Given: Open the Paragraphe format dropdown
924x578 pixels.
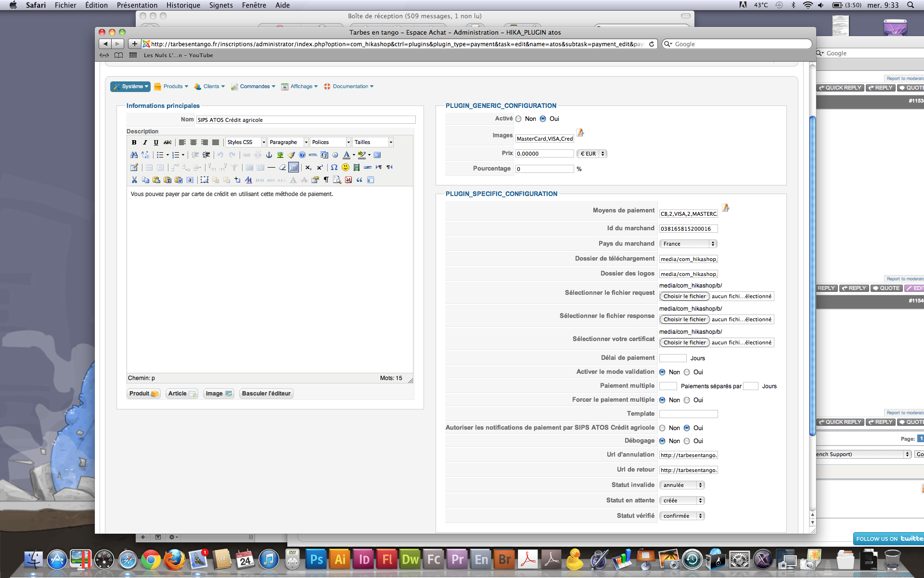Looking at the screenshot, I should point(288,142).
